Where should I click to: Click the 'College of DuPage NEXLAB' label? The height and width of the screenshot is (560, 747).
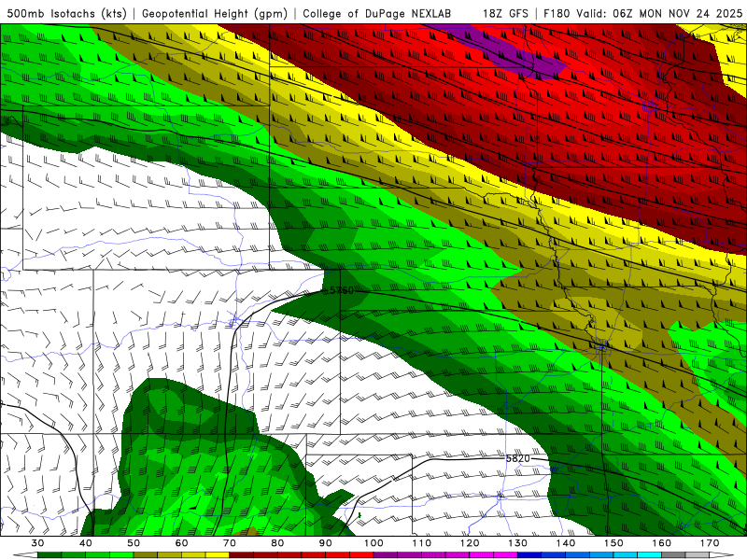pos(377,13)
